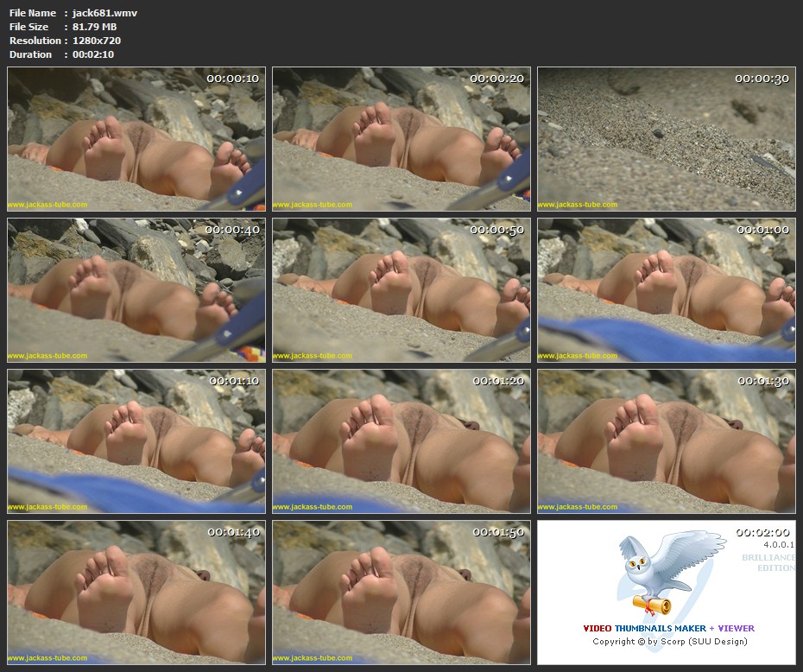Screen dimensions: 803x672
Task: Select the frame at 00:01:40
Action: (136, 592)
